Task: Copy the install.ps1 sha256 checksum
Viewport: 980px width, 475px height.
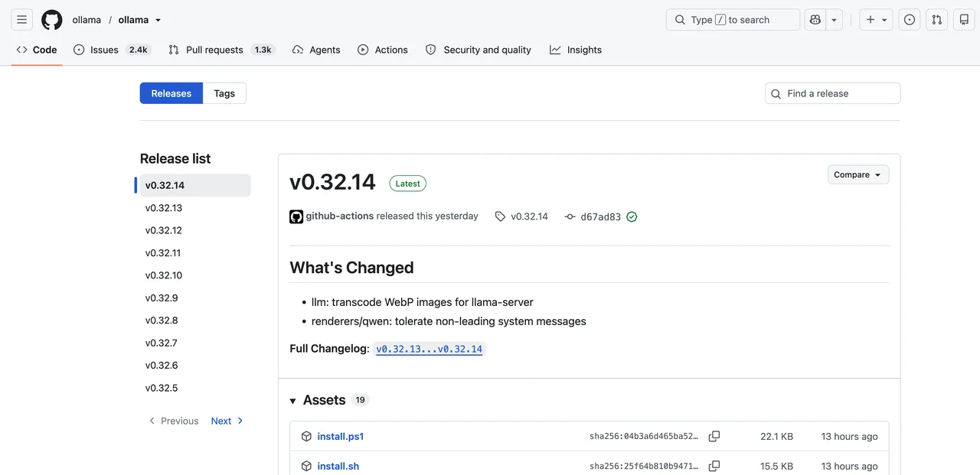Action: (714, 437)
